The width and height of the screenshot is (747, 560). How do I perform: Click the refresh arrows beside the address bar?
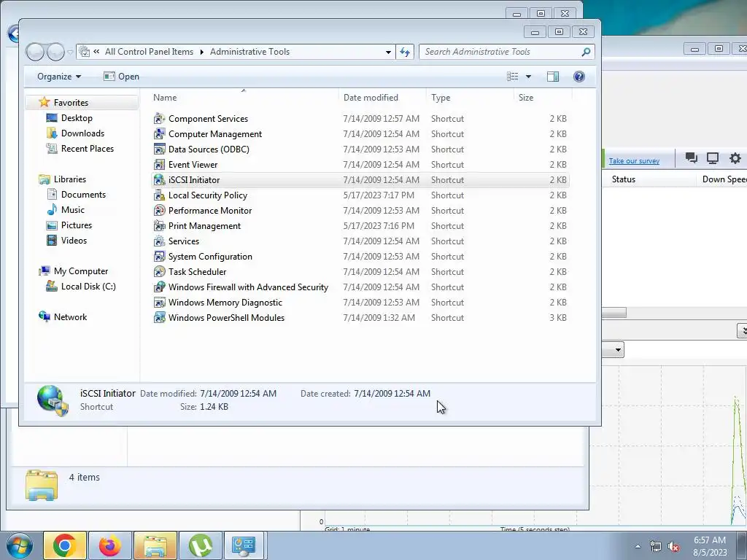tap(405, 52)
